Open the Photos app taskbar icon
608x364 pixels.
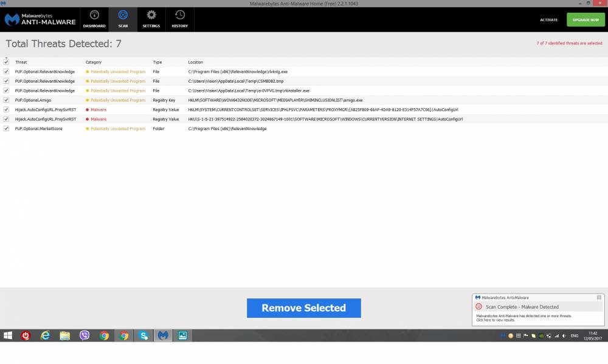(x=182, y=335)
